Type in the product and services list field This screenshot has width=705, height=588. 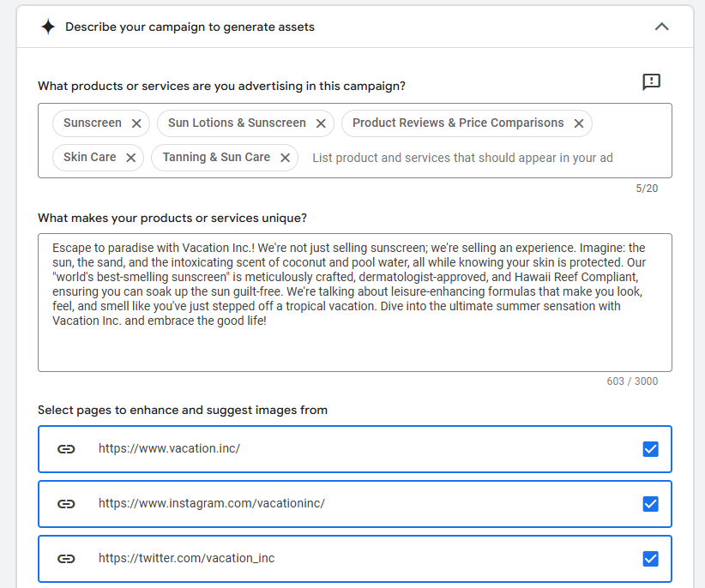(463, 158)
